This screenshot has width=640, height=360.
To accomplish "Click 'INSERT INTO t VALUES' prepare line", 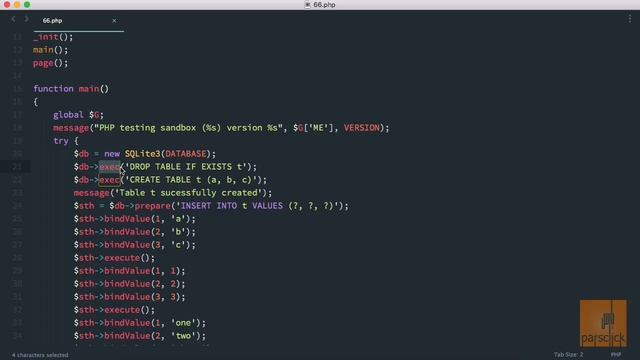I will tap(211, 206).
